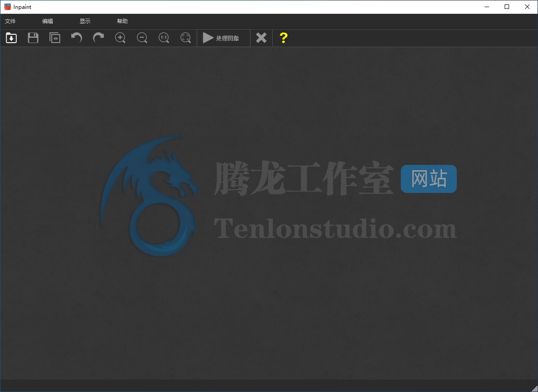Screen dimensions: 538x392
Task: Zoom out with the minus magnifier
Action: 142,38
